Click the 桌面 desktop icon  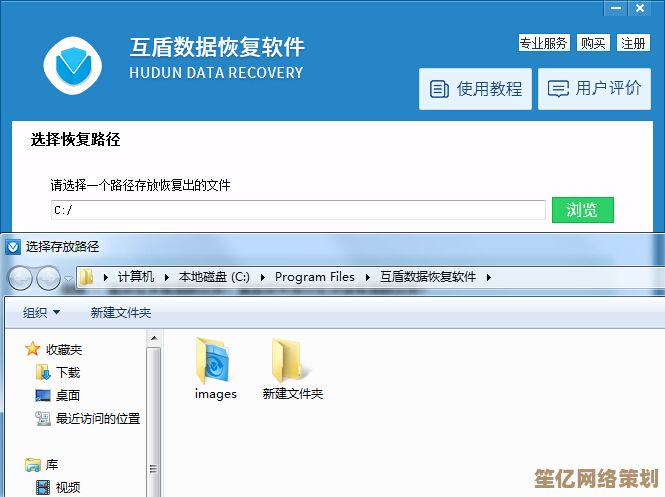pos(43,396)
